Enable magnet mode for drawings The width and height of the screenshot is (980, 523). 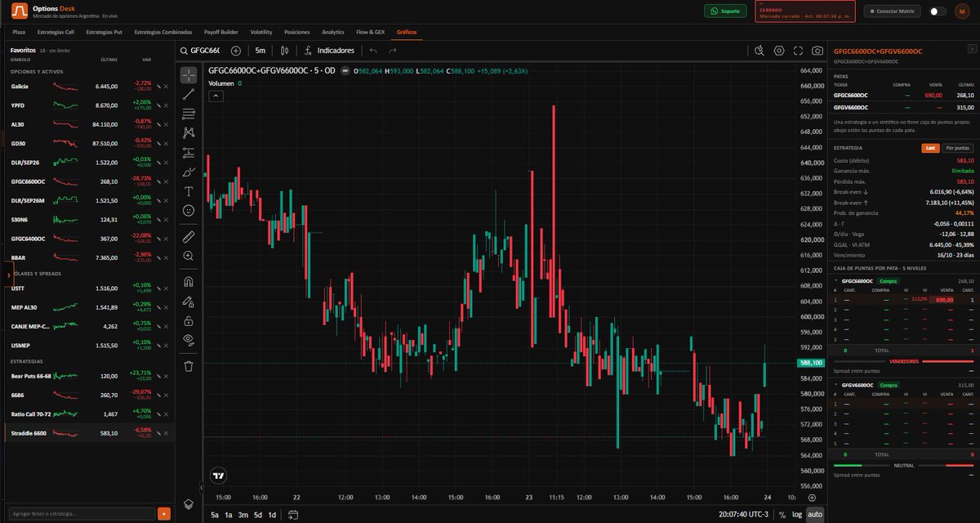189,282
